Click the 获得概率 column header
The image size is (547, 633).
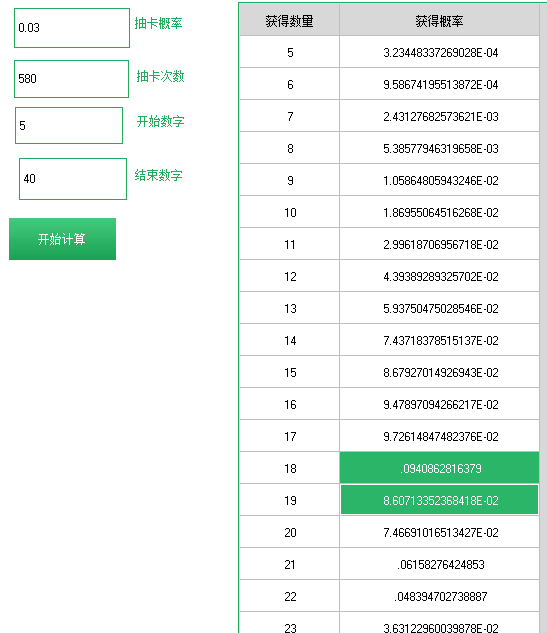pyautogui.click(x=439, y=20)
